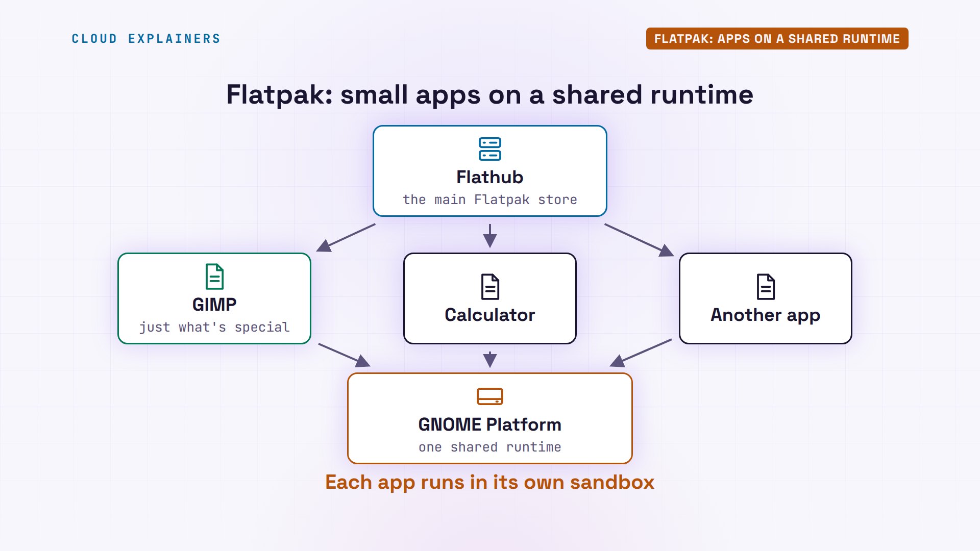Click 'just what's special' caption
The width and height of the screenshot is (980, 551).
214,327
